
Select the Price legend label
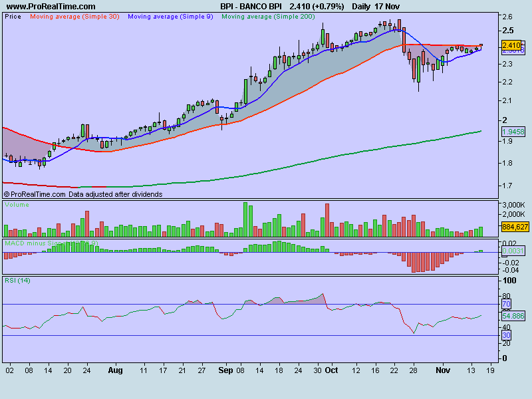point(13,17)
